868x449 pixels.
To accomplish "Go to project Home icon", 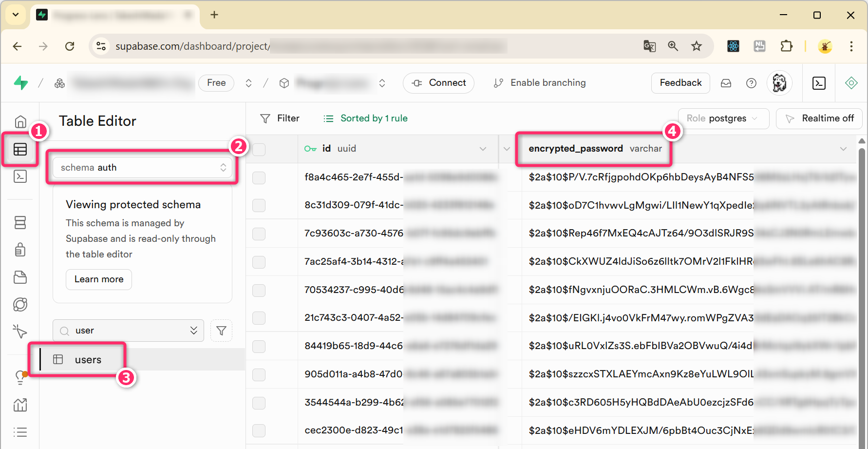I will 20,121.
